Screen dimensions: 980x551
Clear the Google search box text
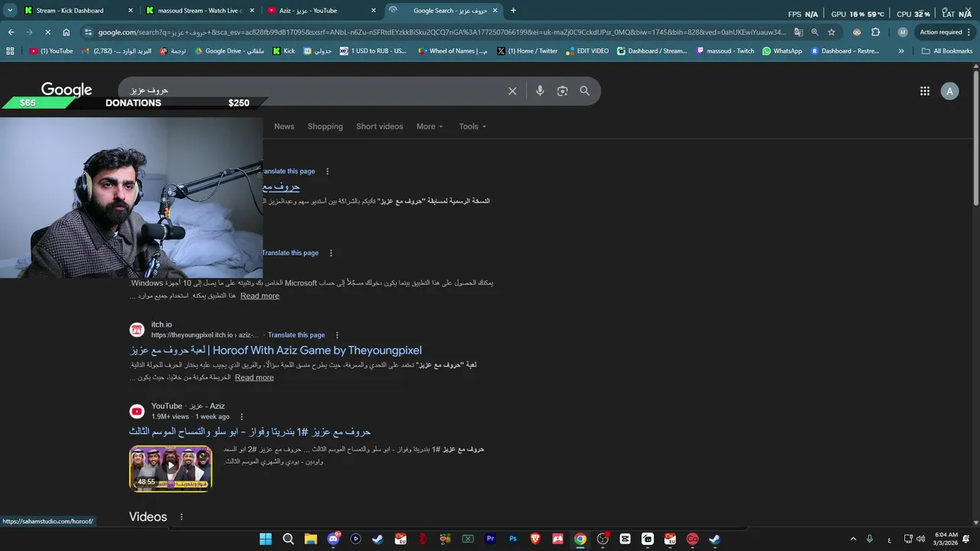pos(512,91)
